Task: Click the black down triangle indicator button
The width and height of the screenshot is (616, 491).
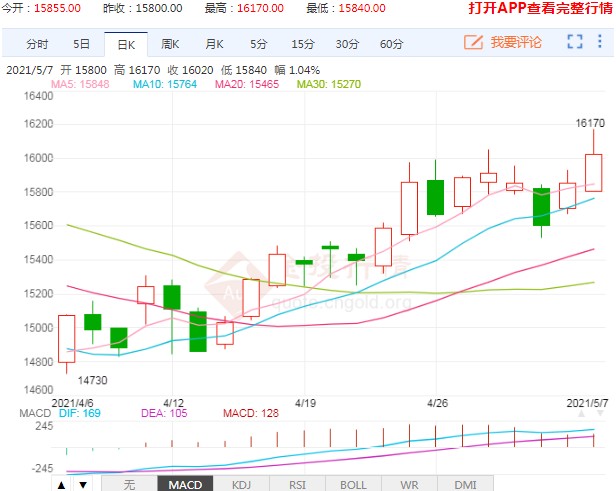Action: (x=82, y=485)
